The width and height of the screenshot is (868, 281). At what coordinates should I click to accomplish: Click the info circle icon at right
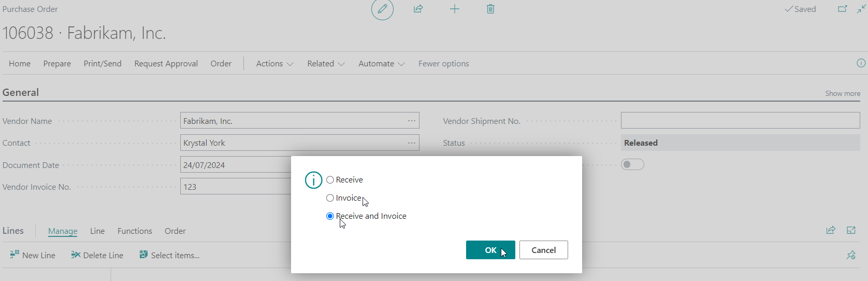[x=861, y=63]
